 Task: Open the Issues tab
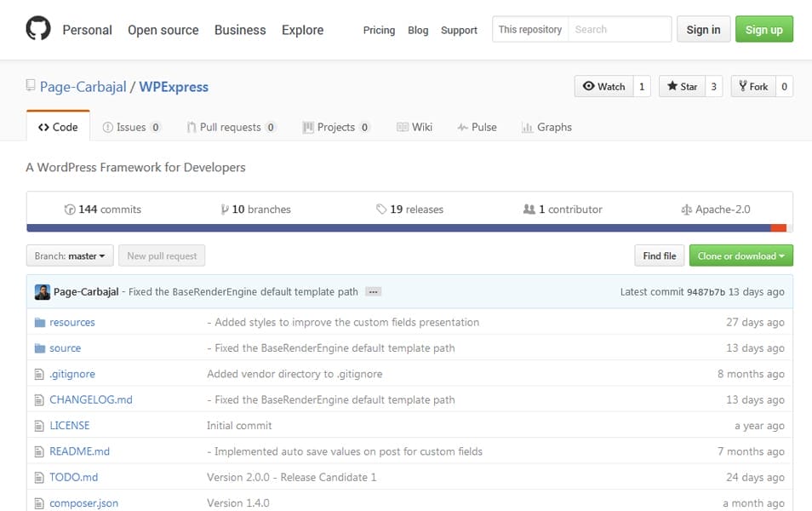(132, 127)
